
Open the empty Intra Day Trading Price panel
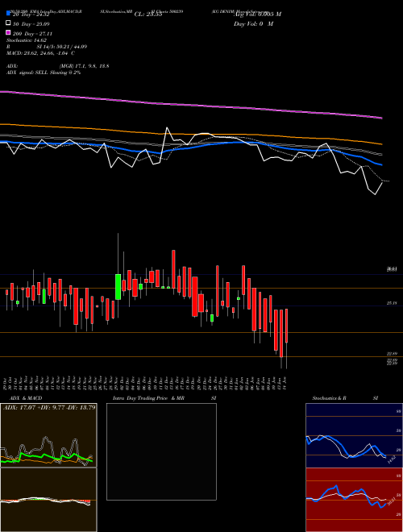pos(161,451)
